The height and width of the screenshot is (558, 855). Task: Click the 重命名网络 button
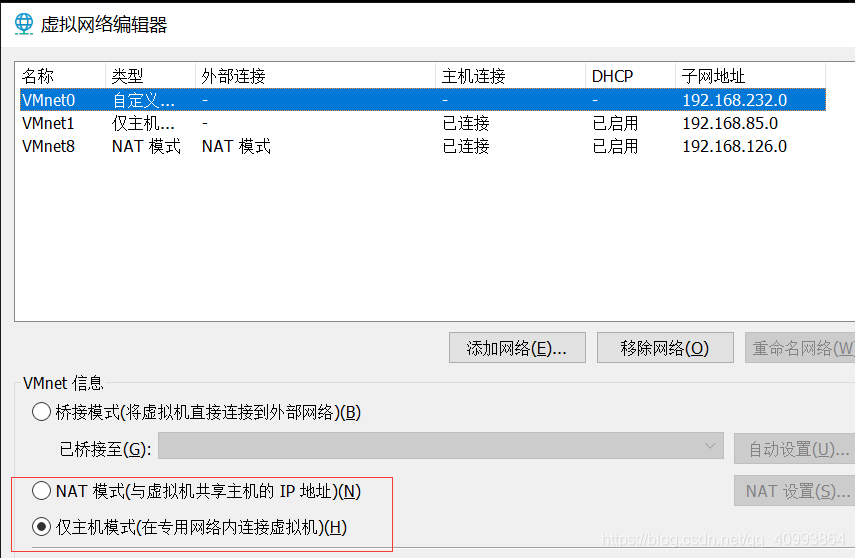800,347
